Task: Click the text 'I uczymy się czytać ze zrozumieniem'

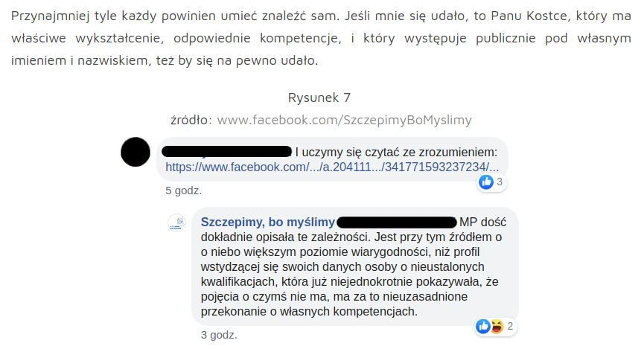Action: click(x=395, y=153)
